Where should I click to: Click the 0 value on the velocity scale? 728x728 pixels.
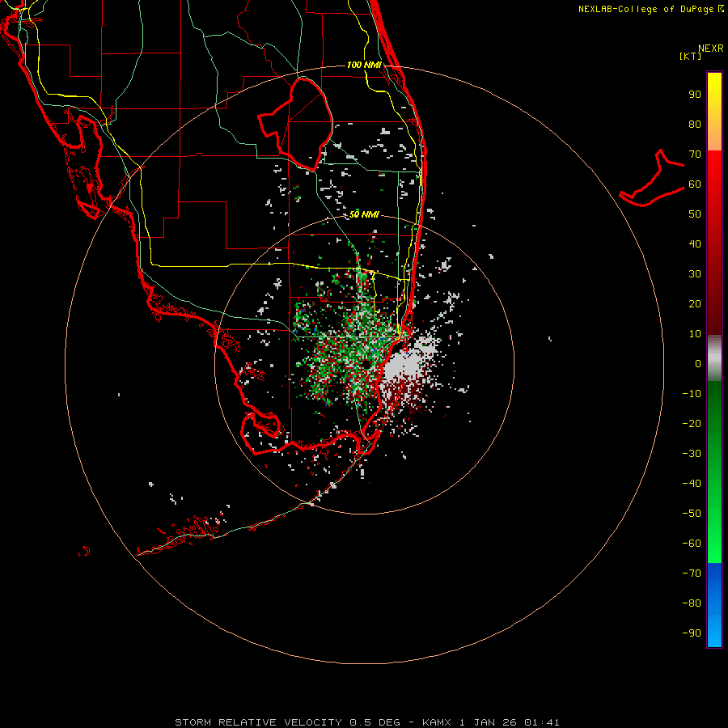[698, 363]
